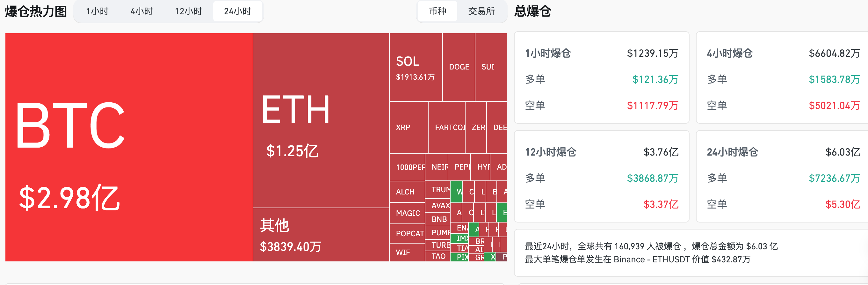The image size is (868, 285).
Task: Select the 4小时 timeframe tab
Action: coord(141,11)
